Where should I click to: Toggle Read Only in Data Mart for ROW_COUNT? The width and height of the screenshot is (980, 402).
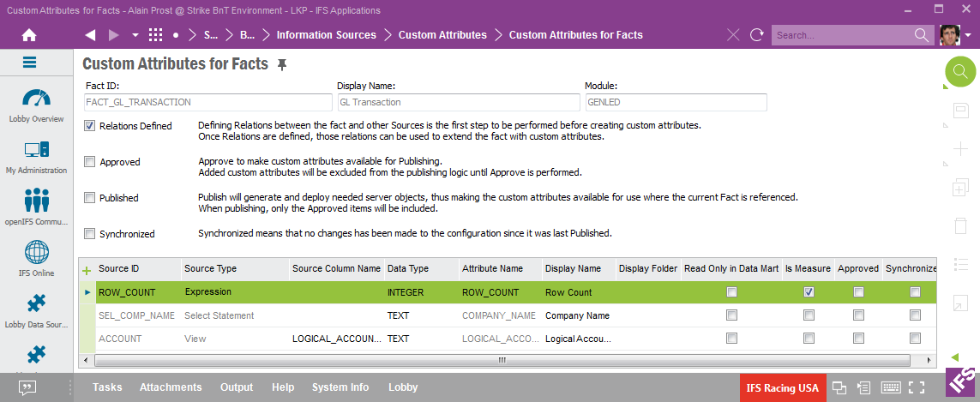[x=731, y=292]
